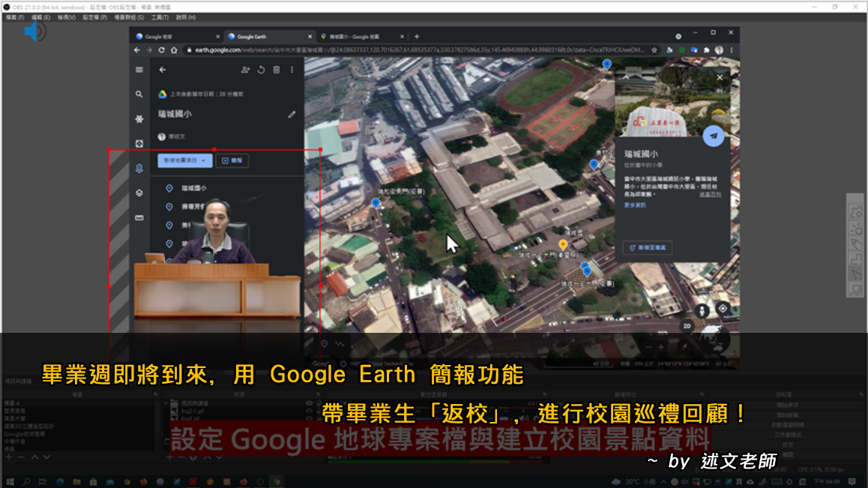Click the I'm Feeling Lucky dice icon

click(139, 143)
